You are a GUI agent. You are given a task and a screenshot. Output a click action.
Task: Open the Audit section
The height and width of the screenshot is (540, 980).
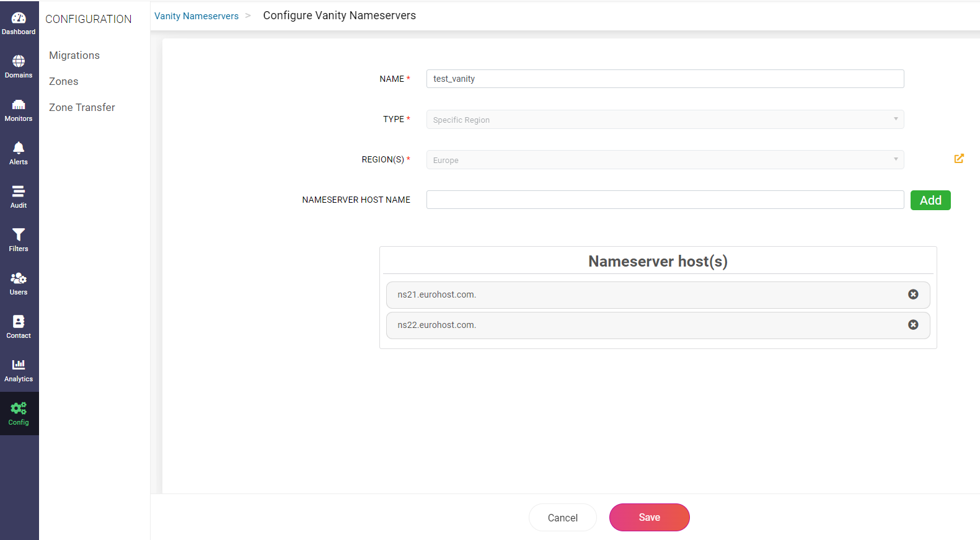19,197
